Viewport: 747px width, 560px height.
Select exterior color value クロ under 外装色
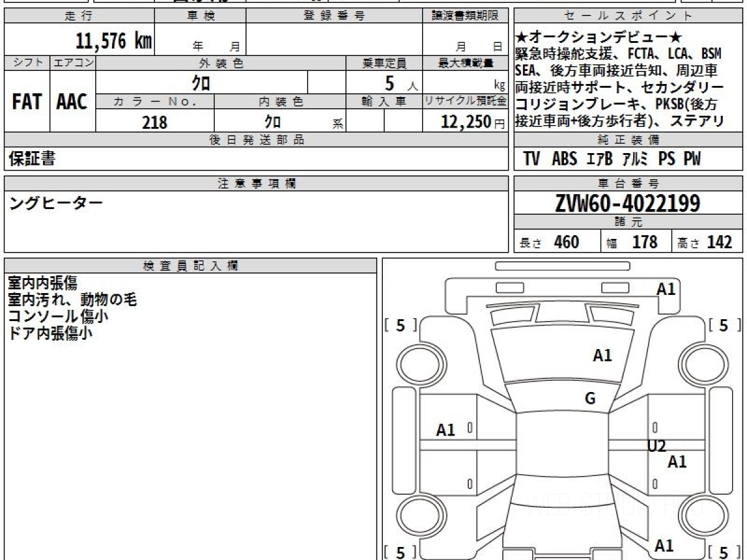[x=201, y=83]
